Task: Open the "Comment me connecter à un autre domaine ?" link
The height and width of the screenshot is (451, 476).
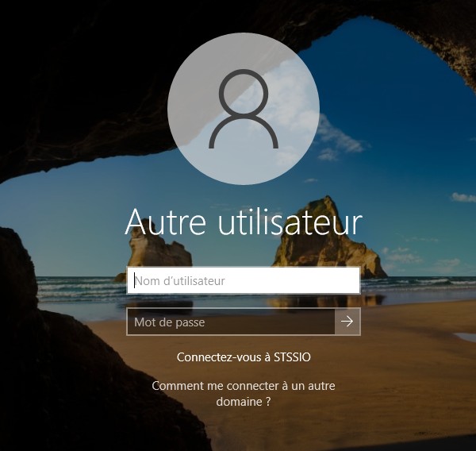Action: click(244, 394)
